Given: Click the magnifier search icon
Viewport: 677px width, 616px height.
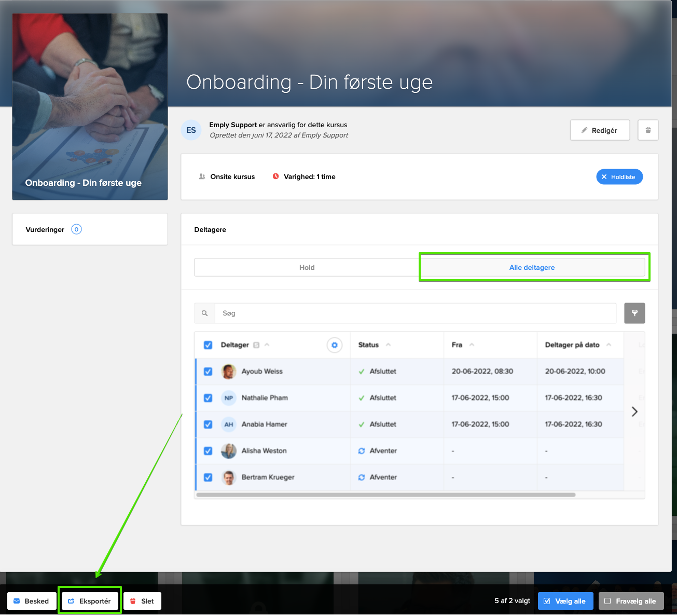Looking at the screenshot, I should point(205,313).
